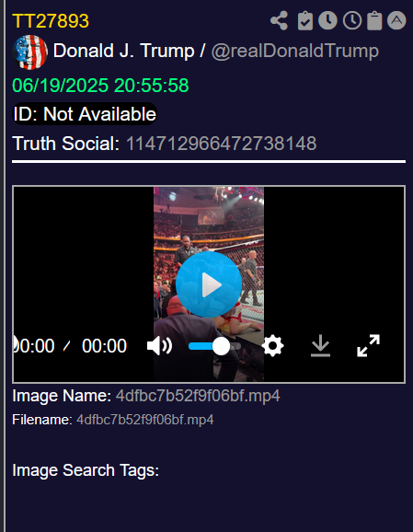Click the ID: Not Available badge
This screenshot has height=532, width=413.
tap(85, 113)
